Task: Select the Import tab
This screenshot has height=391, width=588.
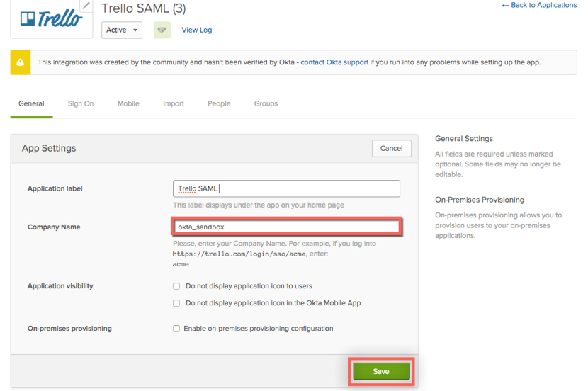Action: (174, 103)
